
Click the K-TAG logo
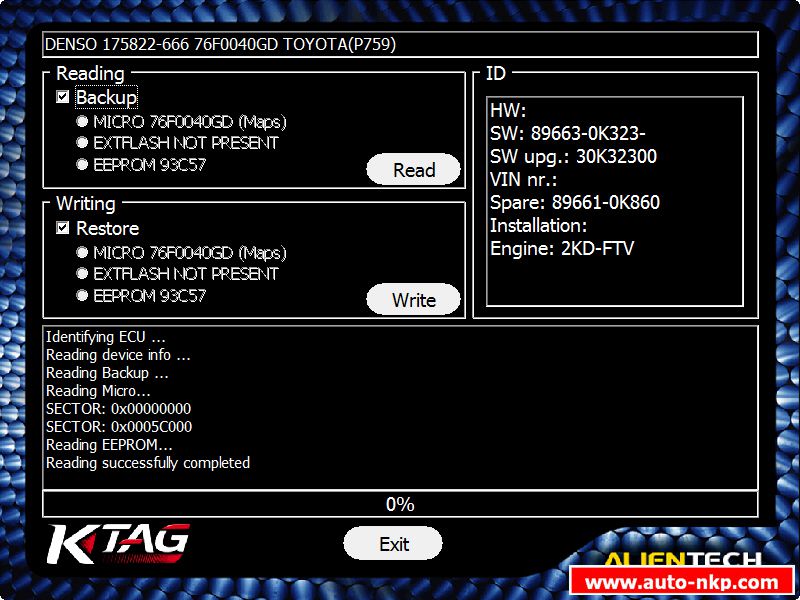point(118,543)
